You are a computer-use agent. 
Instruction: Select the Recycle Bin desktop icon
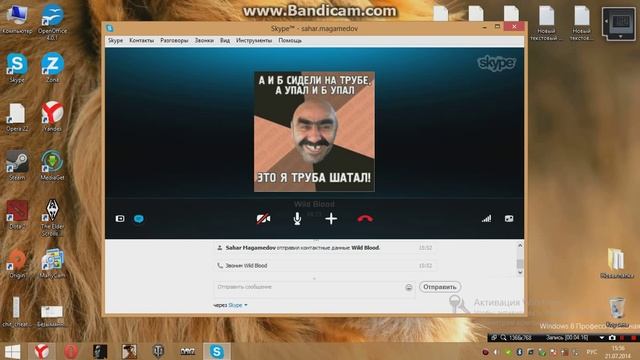pyautogui.click(x=617, y=312)
